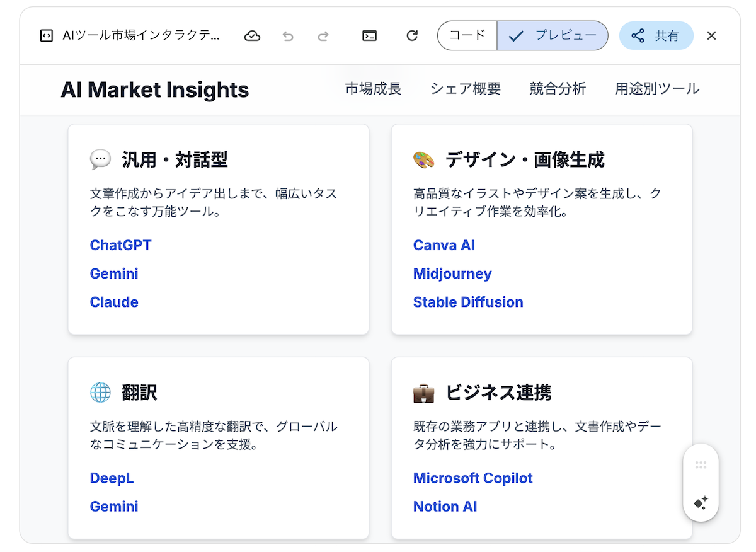The height and width of the screenshot is (552, 756).
Task: Click description starting 高品質なイラスト
Action: click(x=537, y=203)
